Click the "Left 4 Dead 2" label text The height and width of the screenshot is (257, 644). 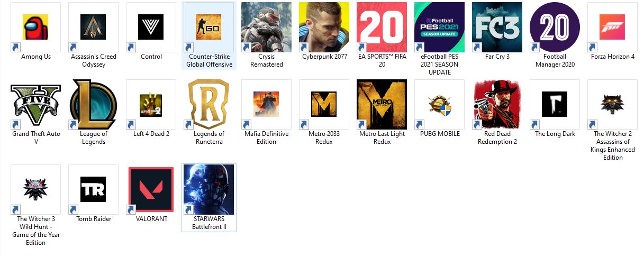tap(151, 134)
